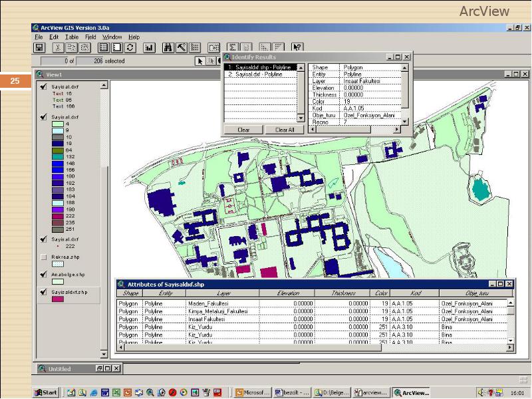Viewport: 532px width, 399px height.
Task: Open the Field menu
Action: (90, 37)
